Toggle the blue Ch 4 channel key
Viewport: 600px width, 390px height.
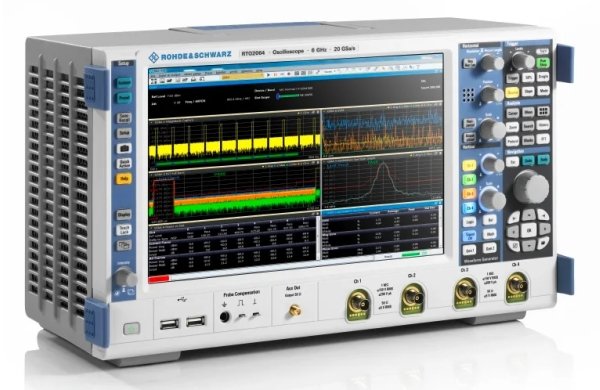(469, 208)
